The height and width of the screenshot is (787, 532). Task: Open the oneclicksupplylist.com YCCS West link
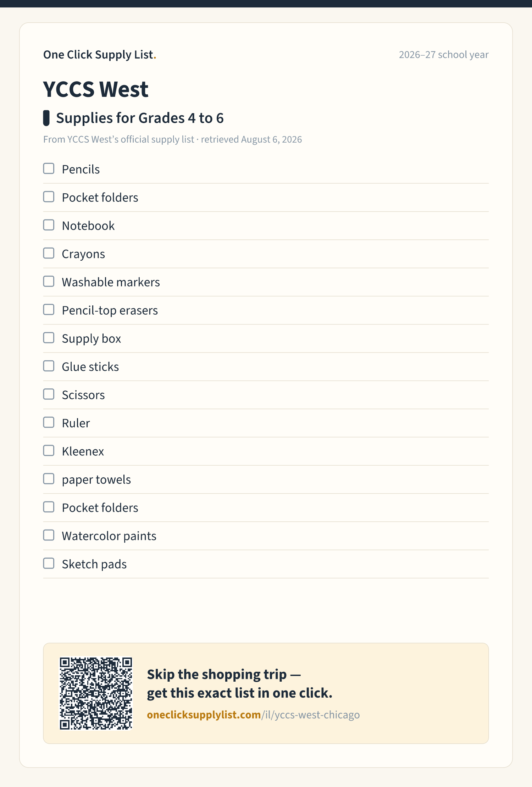point(253,715)
